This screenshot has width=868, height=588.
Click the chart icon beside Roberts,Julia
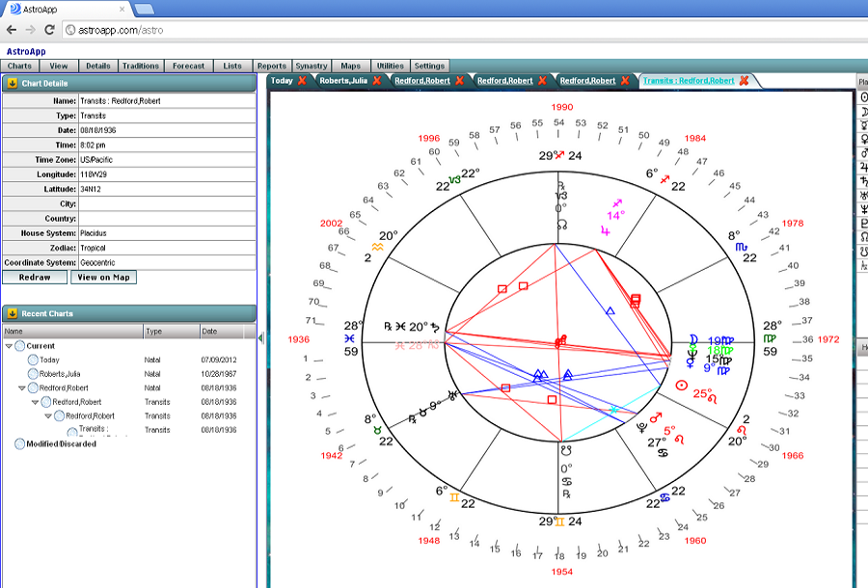[33, 374]
